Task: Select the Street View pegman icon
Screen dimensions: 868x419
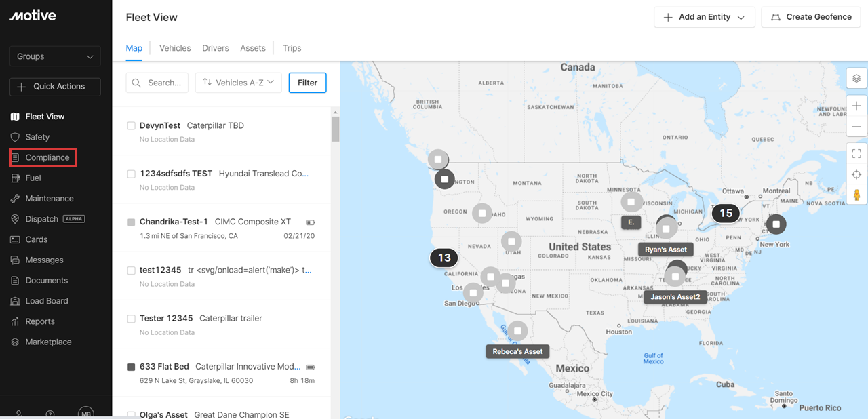Action: (x=856, y=195)
